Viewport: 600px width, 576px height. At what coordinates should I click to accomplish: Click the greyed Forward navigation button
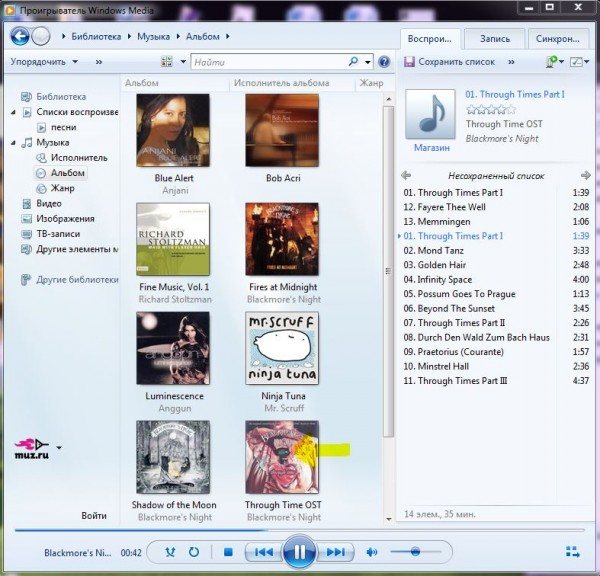(x=41, y=36)
